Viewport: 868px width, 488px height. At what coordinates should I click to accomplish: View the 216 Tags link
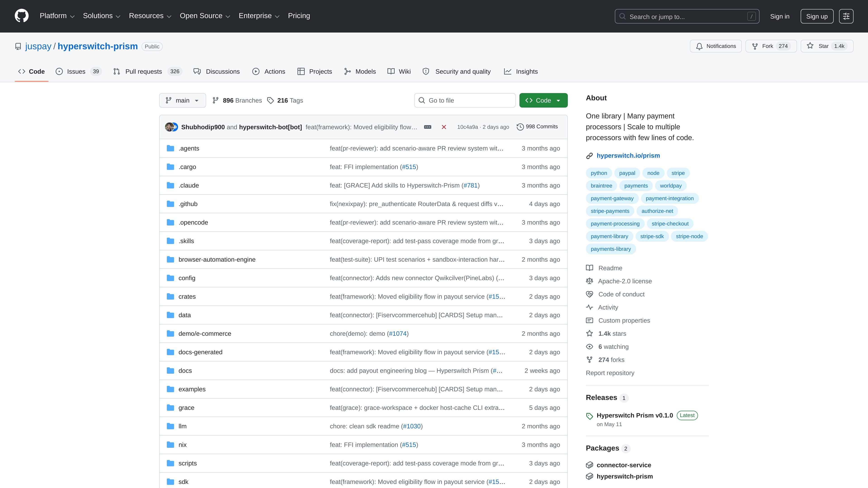click(285, 100)
